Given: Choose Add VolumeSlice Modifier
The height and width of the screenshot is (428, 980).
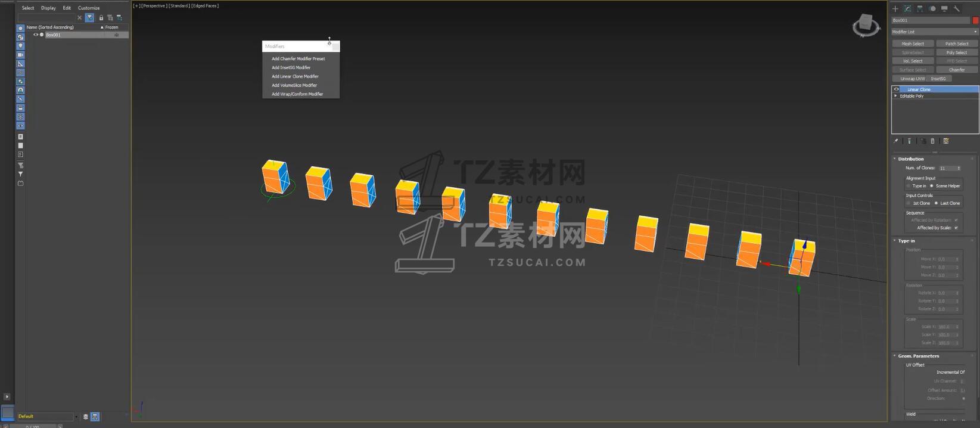Looking at the screenshot, I should coord(294,85).
